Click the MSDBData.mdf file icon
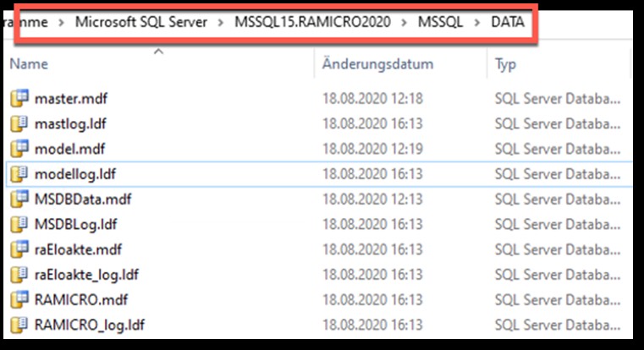Image resolution: width=644 pixels, height=350 pixels. pyautogui.click(x=19, y=199)
